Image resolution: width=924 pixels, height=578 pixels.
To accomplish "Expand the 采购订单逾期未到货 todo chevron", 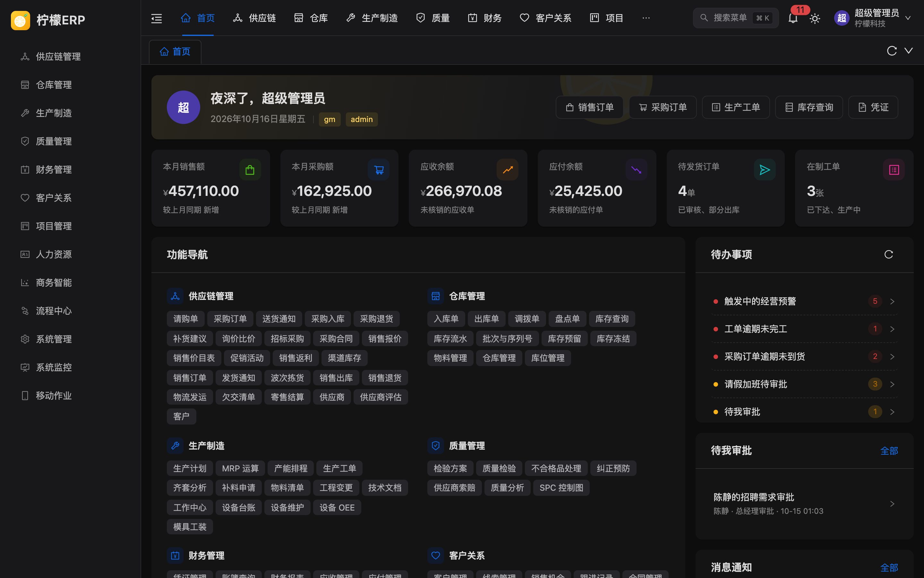I will (x=892, y=357).
